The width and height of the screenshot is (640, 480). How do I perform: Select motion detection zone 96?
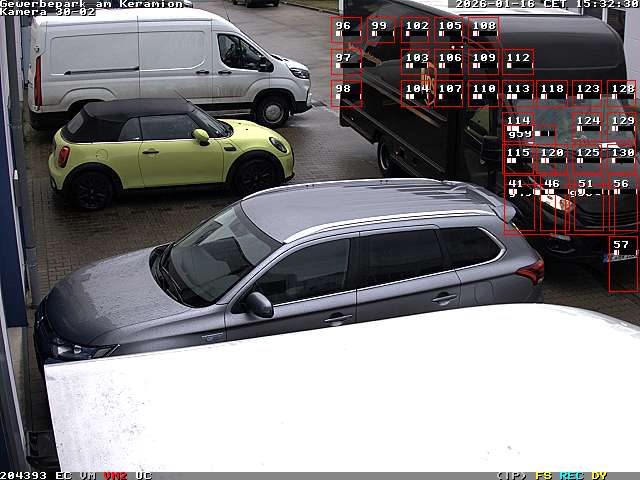coord(346,30)
